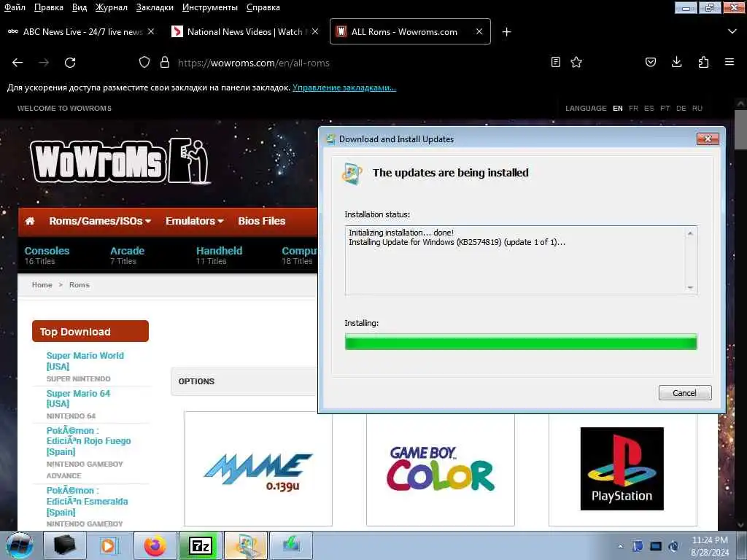
Task: Click the Управление закладками link
Action: click(x=344, y=87)
